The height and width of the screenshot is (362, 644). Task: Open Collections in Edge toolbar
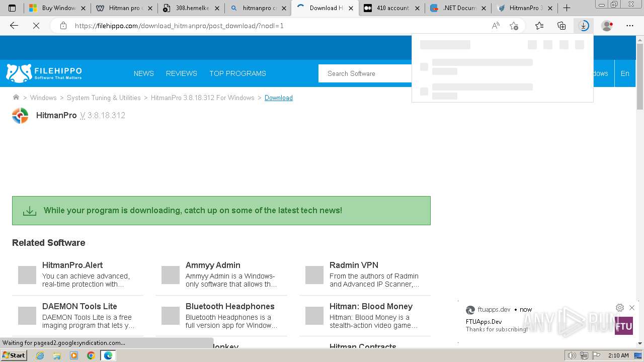[x=561, y=26]
